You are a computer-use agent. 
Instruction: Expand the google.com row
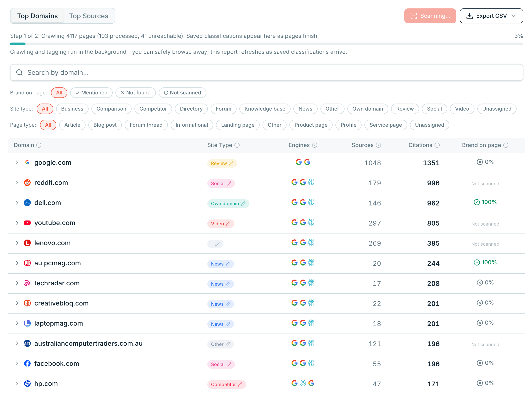point(17,163)
